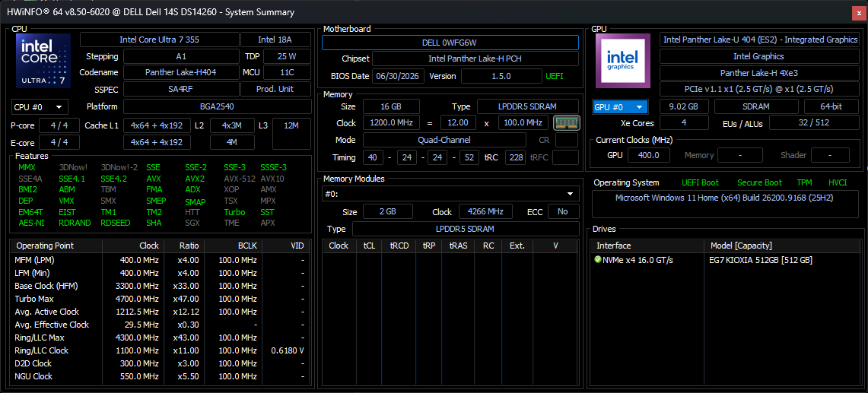Click the Quad-Channel memory mode field
The height and width of the screenshot is (393, 868).
coord(444,140)
